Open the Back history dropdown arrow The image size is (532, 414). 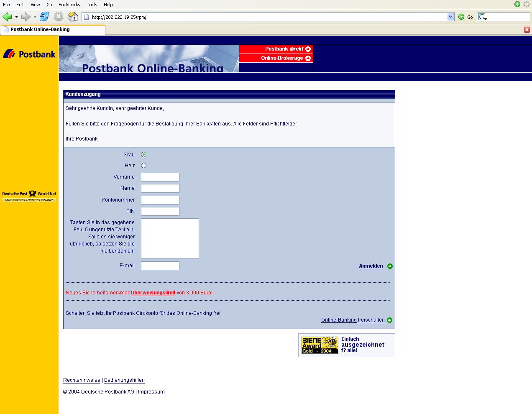coord(16,17)
